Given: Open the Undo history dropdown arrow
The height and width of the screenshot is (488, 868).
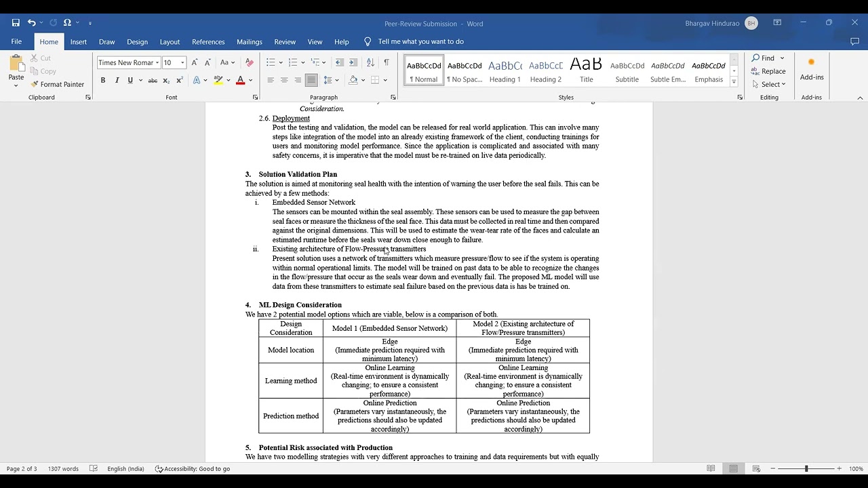Looking at the screenshot, I should pyautogui.click(x=41, y=23).
